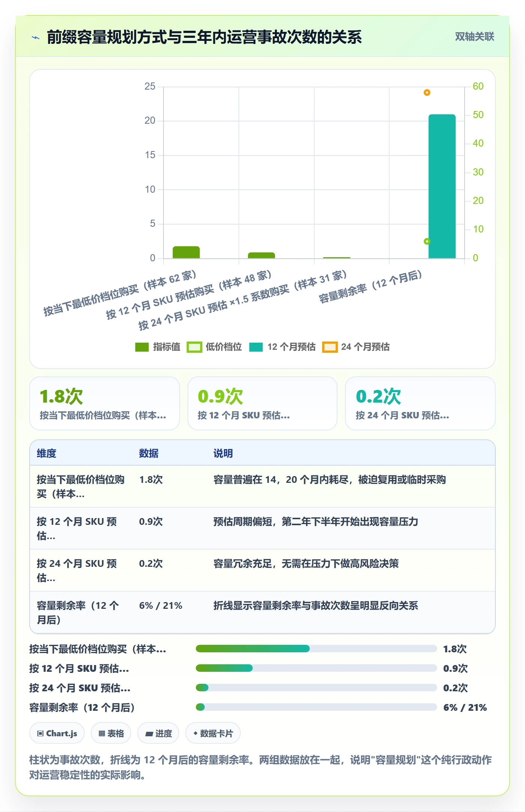This screenshot has height=812, width=525.
Task: Click the 说明 column header
Action: coord(223,453)
